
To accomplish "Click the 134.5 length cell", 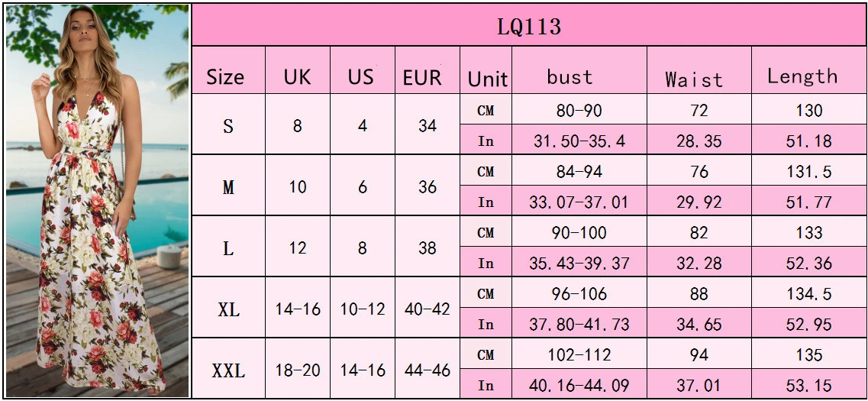I will tap(808, 294).
